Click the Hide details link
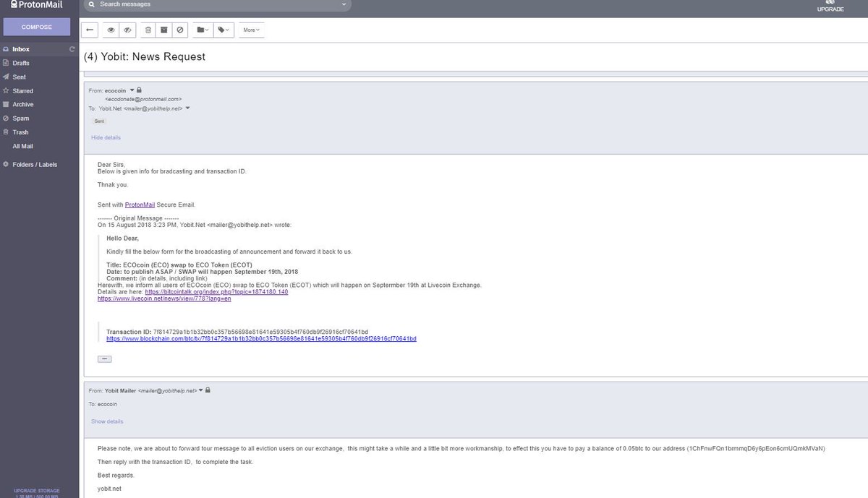This screenshot has width=868, height=498. (x=106, y=137)
